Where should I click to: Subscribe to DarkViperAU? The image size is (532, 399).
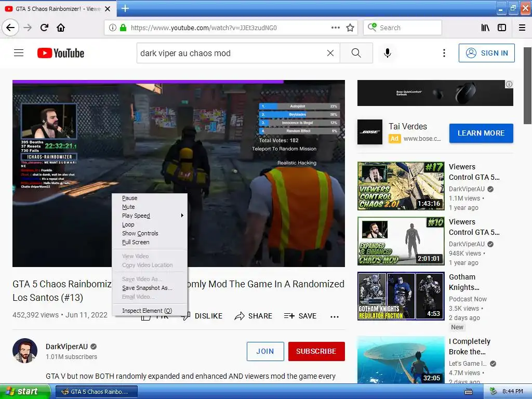316,352
